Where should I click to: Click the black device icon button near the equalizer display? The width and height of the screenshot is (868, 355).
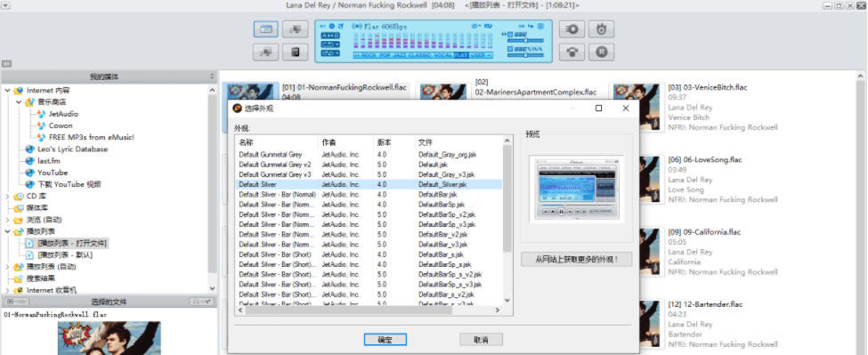point(295,52)
